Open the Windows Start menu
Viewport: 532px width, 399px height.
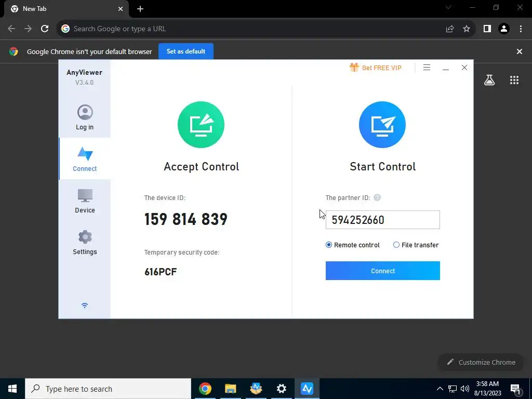click(12, 389)
